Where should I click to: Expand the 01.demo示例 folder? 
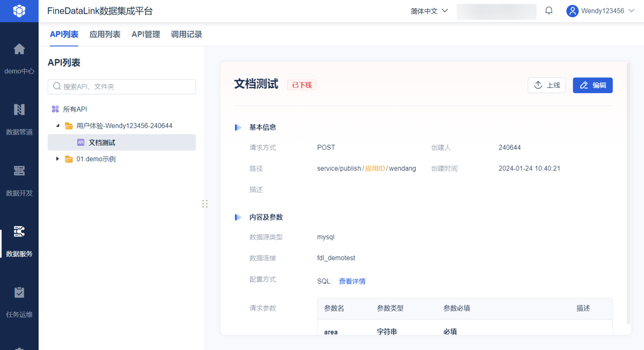coord(57,159)
